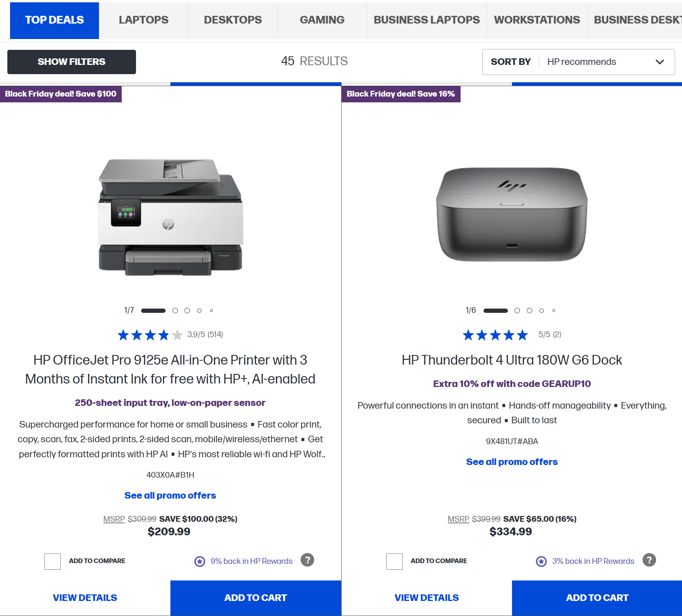Click the printer's HP Rewards star icon
This screenshot has width=682, height=616.
(x=200, y=561)
